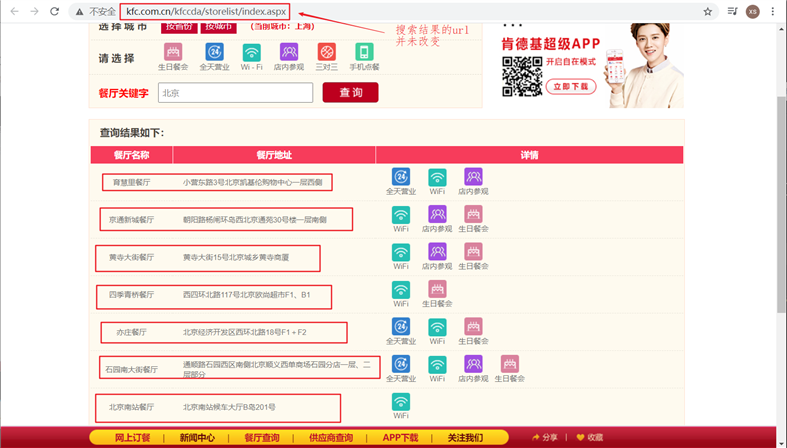Image resolution: width=787 pixels, height=448 pixels.
Task: Open 新闻中心 in bottom navigation
Action: [197, 437]
